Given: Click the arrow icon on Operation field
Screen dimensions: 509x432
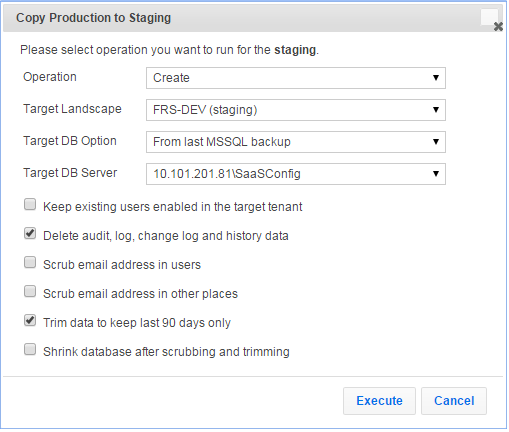Looking at the screenshot, I should (435, 78).
